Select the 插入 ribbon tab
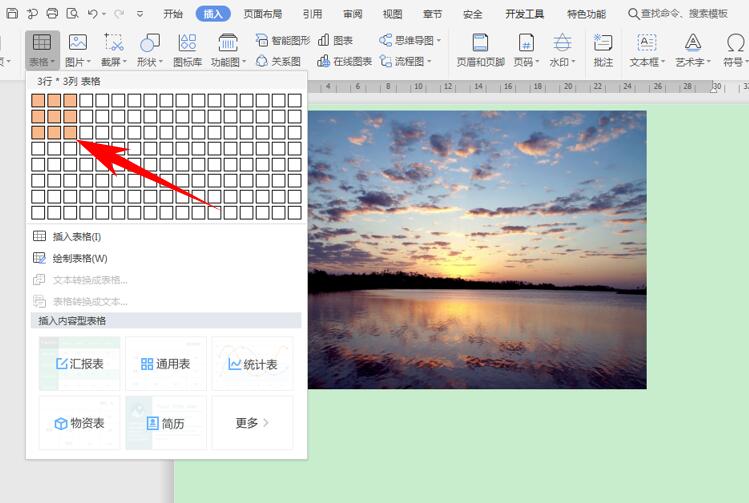749x503 pixels. coord(213,14)
